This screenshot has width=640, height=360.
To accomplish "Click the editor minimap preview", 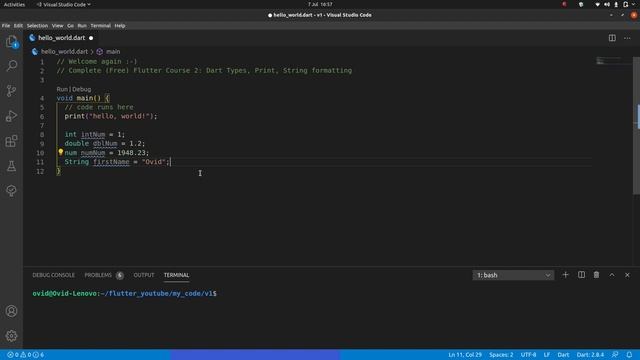I will [x=612, y=61].
